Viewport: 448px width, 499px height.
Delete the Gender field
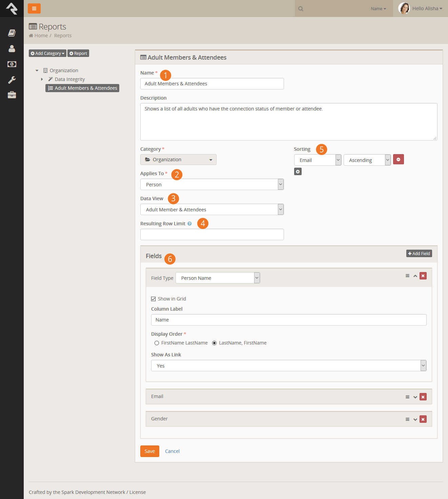pos(423,419)
